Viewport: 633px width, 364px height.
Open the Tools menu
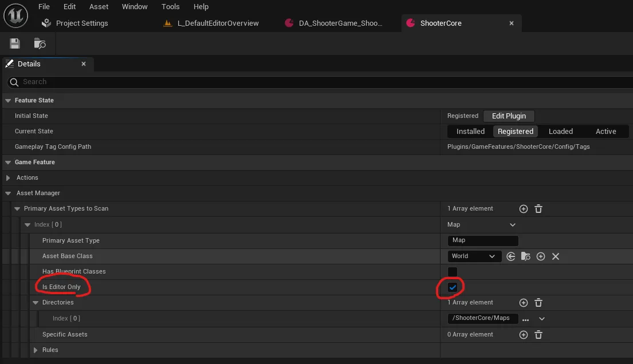click(170, 6)
